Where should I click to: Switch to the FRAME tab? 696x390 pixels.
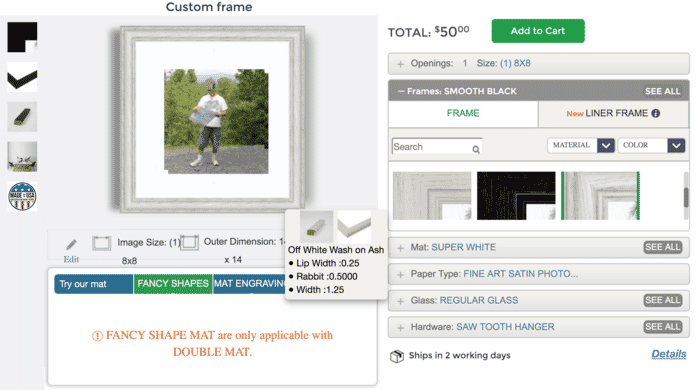pos(463,114)
